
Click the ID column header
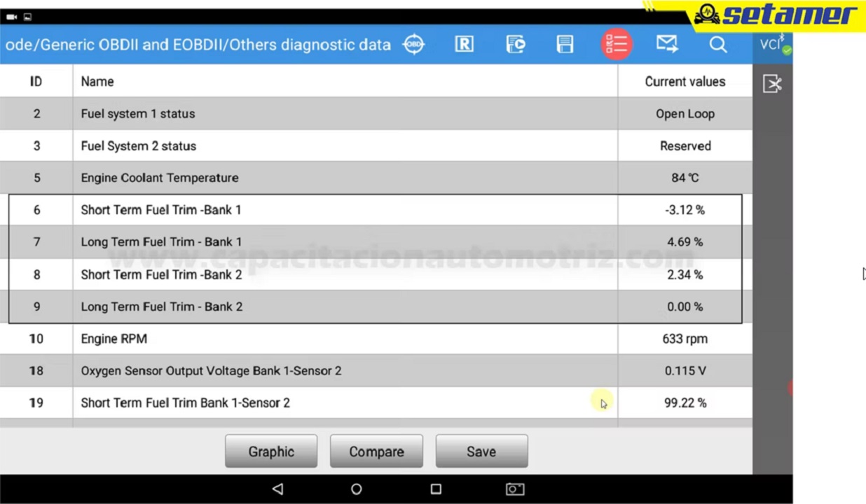coord(36,81)
